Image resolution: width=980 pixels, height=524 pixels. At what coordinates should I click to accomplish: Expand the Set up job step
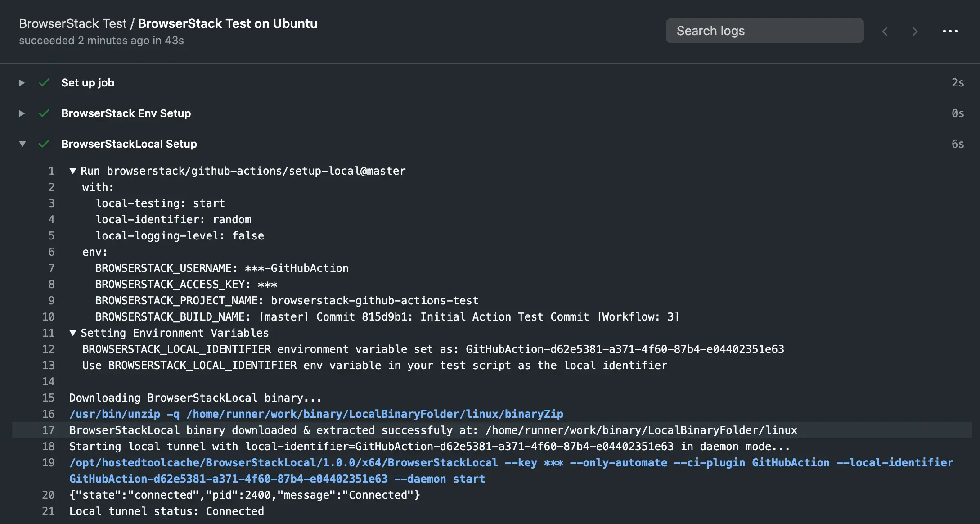22,83
